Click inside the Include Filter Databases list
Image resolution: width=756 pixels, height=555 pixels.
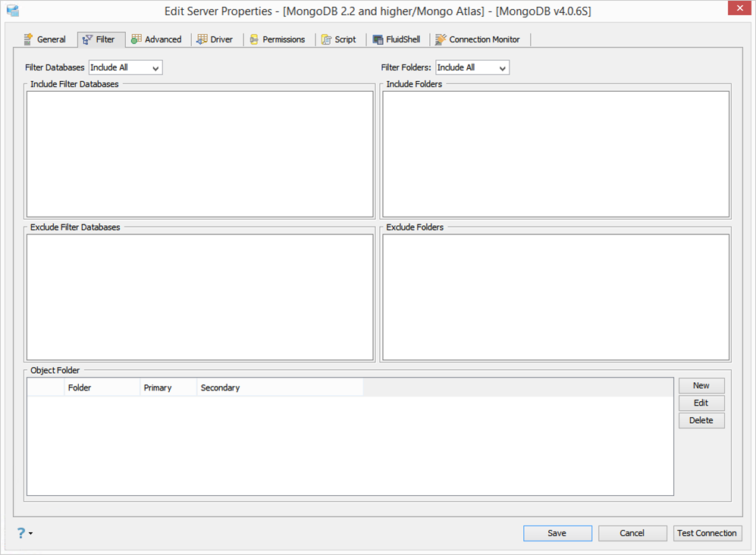[200, 155]
